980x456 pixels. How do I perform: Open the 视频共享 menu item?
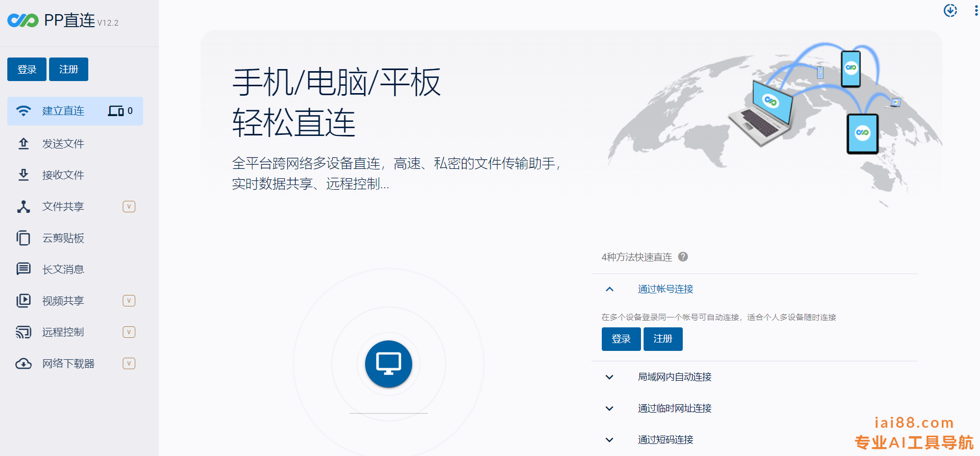(75, 301)
